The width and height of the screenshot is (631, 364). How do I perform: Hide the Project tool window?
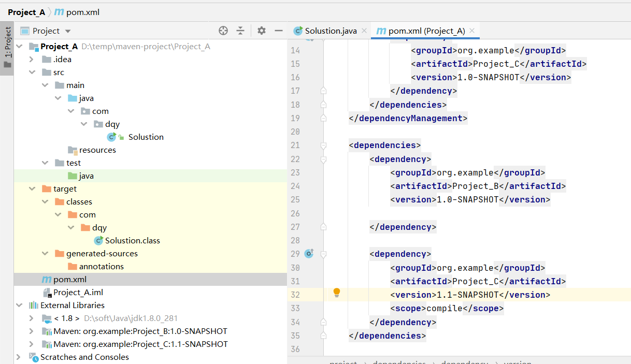coord(279,31)
